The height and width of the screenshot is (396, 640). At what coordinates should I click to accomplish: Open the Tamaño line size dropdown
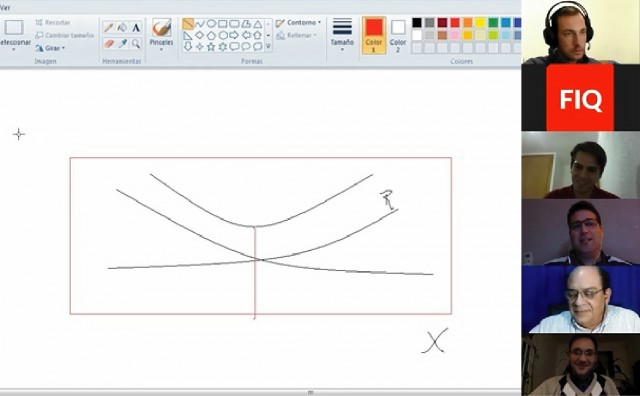click(x=342, y=35)
